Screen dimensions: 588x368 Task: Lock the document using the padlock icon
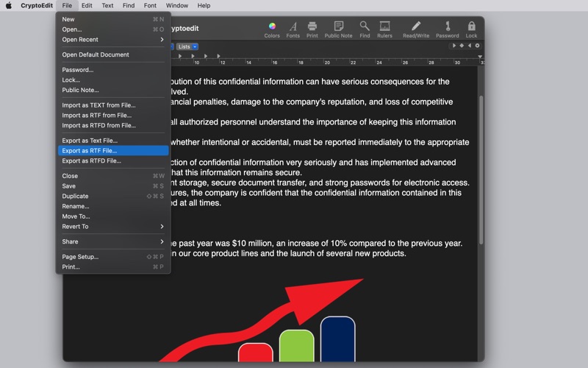pyautogui.click(x=471, y=29)
